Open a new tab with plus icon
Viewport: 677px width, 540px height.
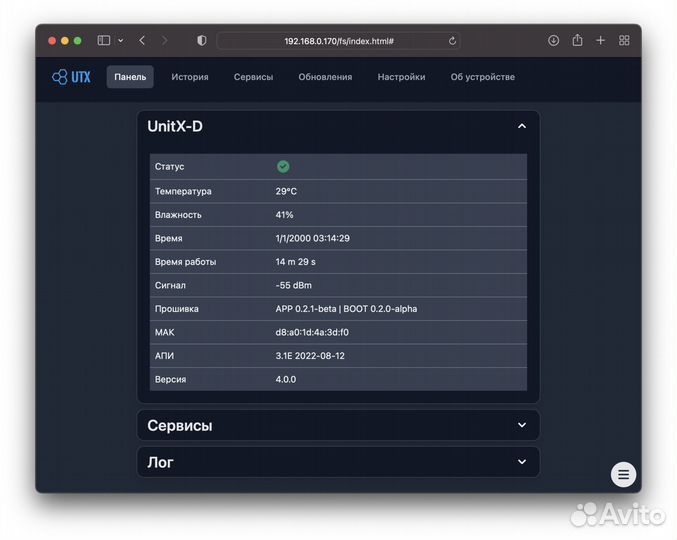pyautogui.click(x=600, y=41)
